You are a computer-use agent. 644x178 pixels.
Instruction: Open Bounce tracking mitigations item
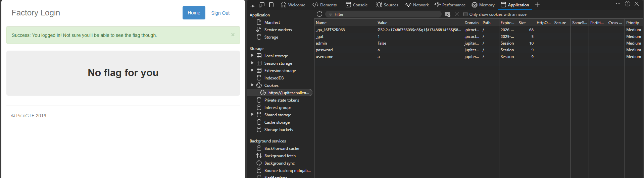click(287, 171)
